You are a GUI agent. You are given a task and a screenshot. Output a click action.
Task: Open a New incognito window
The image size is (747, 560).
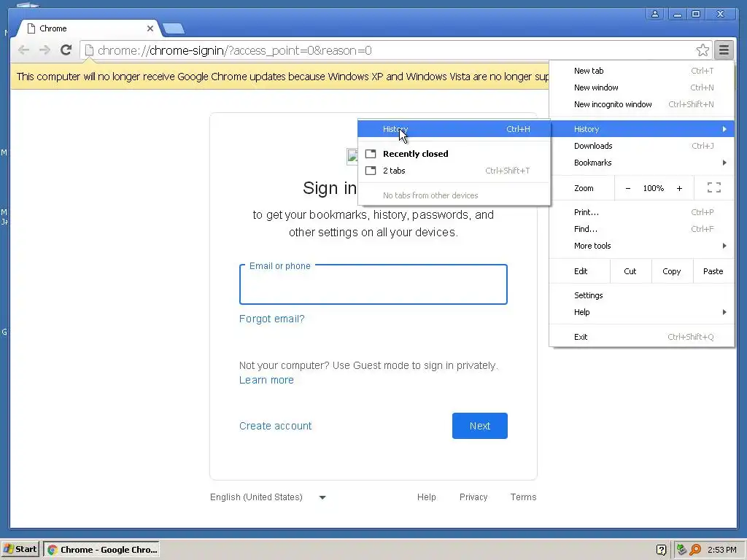(641, 104)
